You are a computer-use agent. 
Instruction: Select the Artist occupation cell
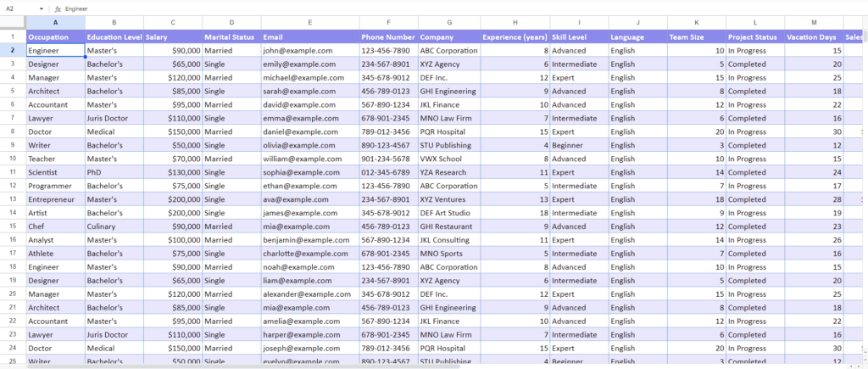[55, 213]
